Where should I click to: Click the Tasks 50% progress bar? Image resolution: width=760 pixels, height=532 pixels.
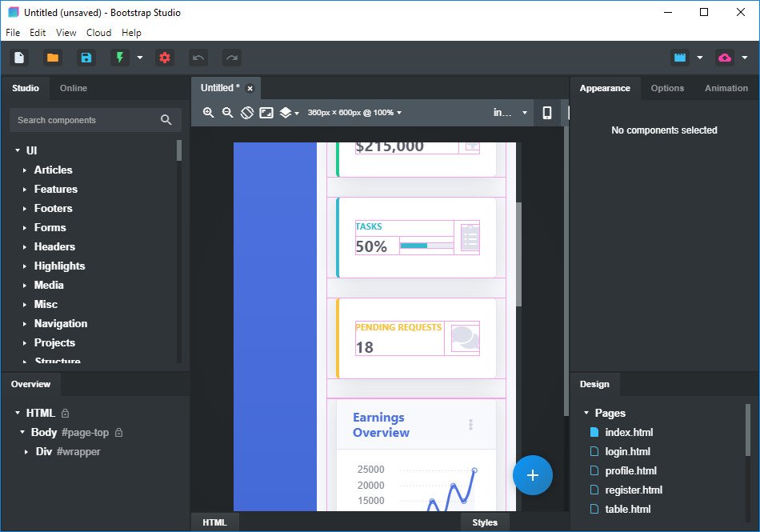click(x=426, y=246)
